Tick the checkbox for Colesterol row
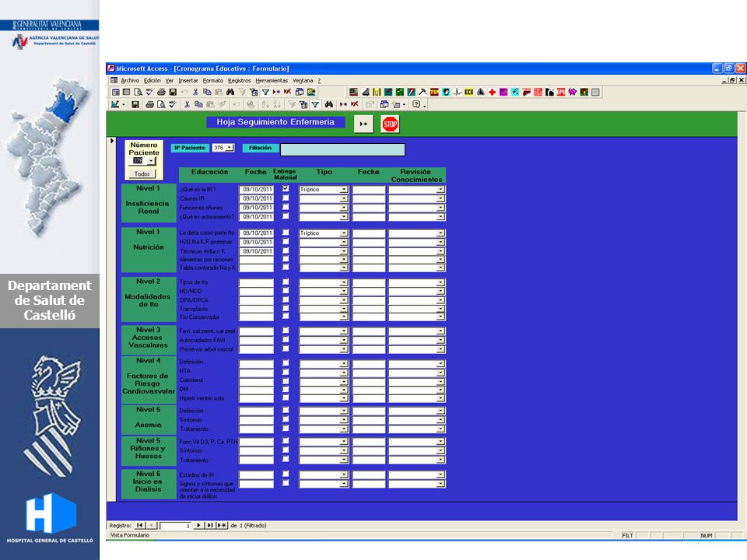 point(286,380)
